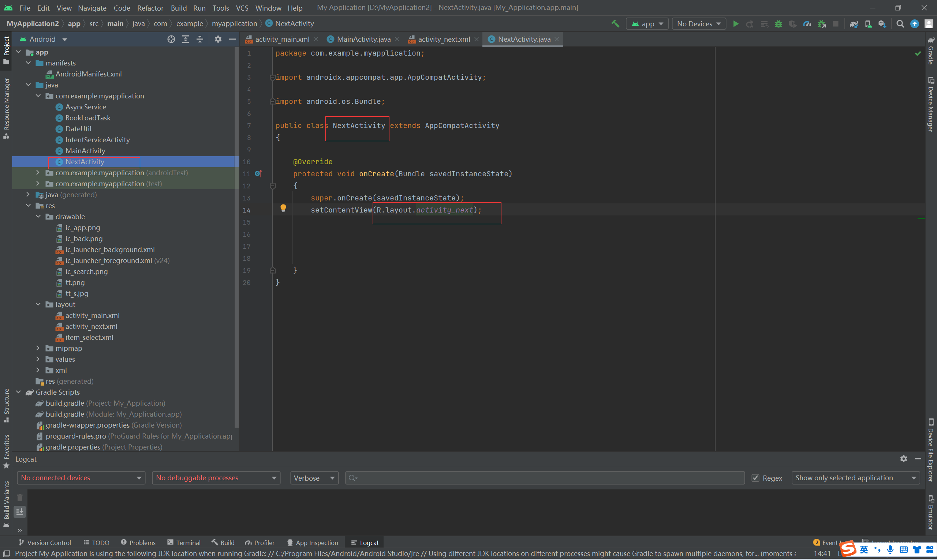This screenshot has width=937, height=560.
Task: Expand the mipmap folder in tree
Action: (38, 348)
